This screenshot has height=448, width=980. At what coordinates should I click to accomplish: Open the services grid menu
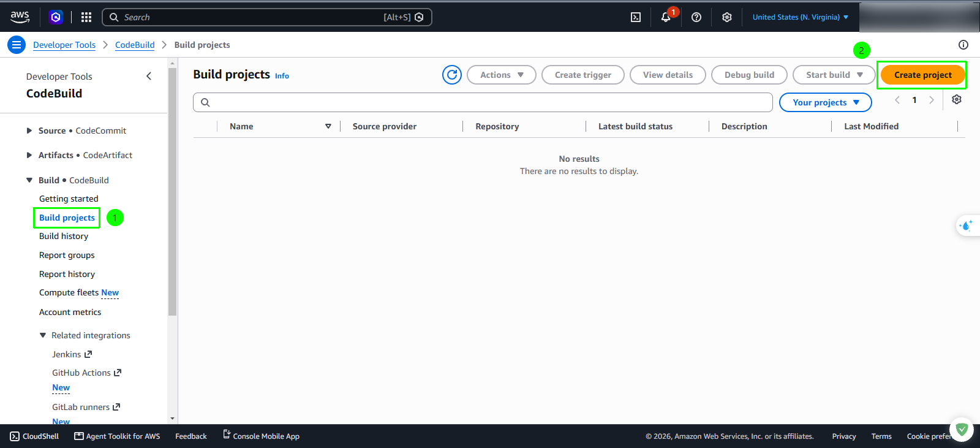tap(86, 17)
